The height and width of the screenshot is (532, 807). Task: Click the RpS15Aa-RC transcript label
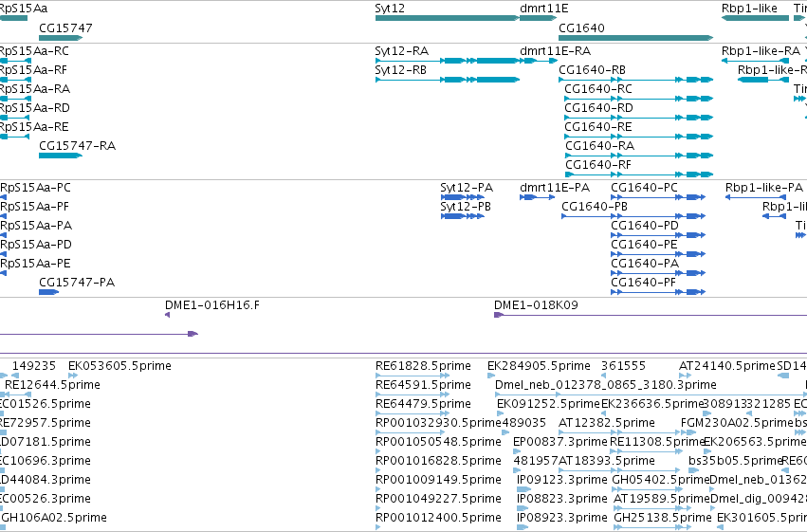tap(34, 51)
